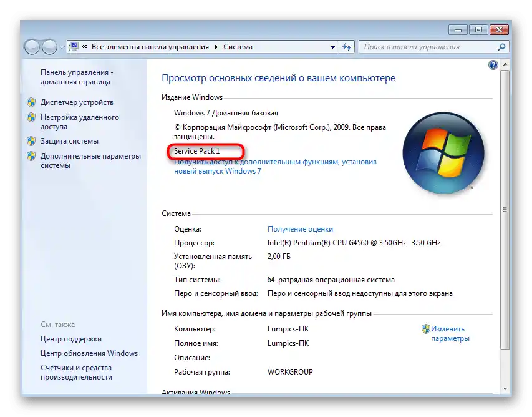Image resolution: width=532 pixels, height=417 pixels.
Task: Open «Защита системы» link
Action: coord(69,141)
